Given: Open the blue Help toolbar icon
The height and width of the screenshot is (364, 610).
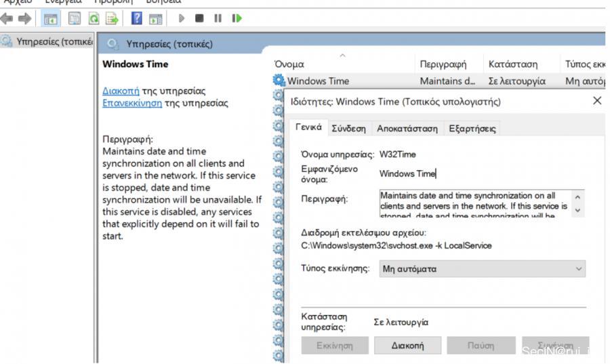Looking at the screenshot, I should [136, 18].
